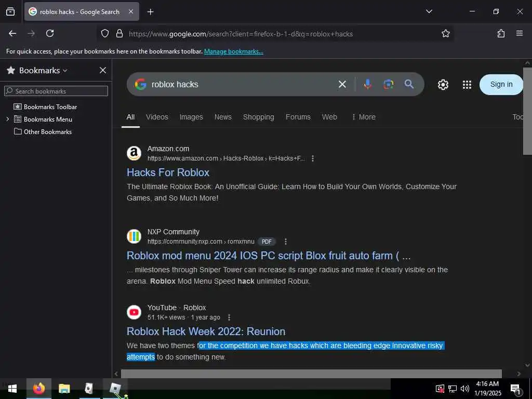
Task: Select the All results tab
Action: (x=130, y=117)
